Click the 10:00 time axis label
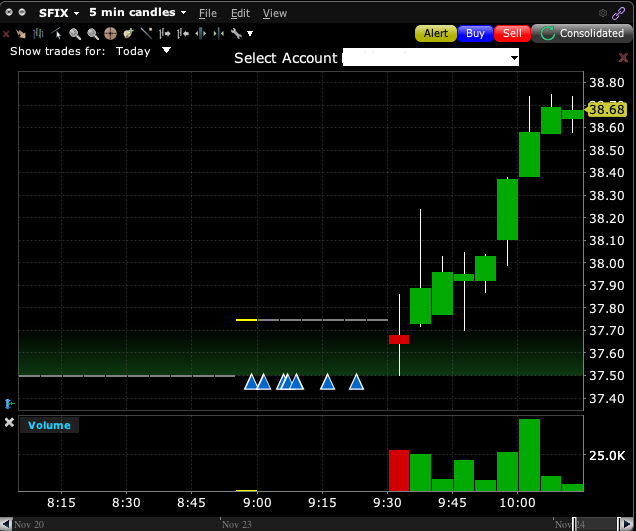The height and width of the screenshot is (531, 636). (517, 503)
